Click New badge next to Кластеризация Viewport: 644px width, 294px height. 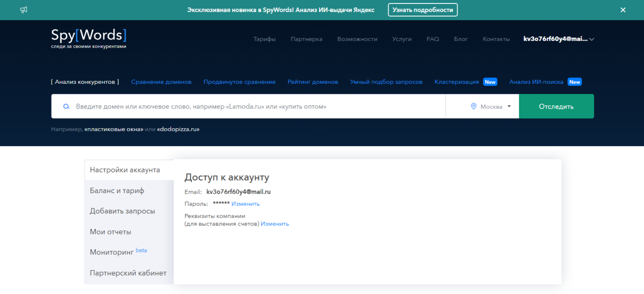pyautogui.click(x=490, y=82)
